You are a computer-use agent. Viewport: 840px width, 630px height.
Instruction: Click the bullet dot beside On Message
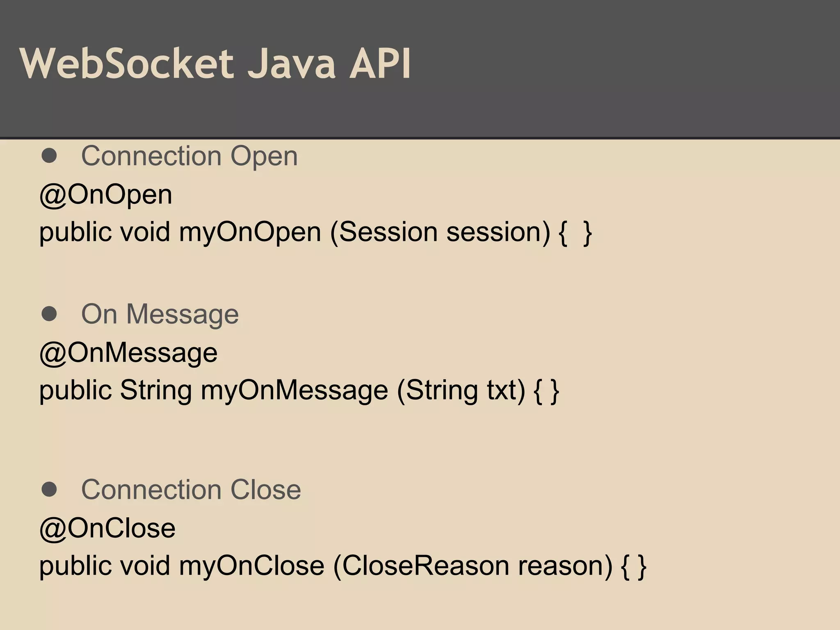coord(49,314)
